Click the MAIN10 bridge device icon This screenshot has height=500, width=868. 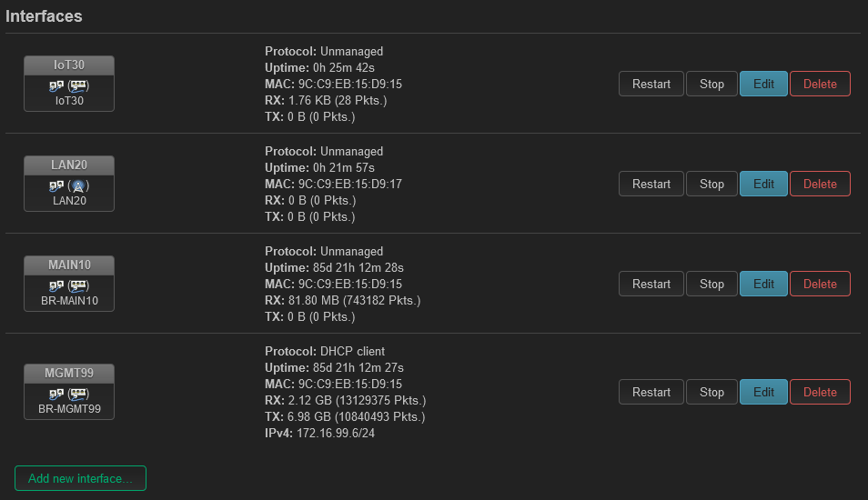click(x=56, y=286)
